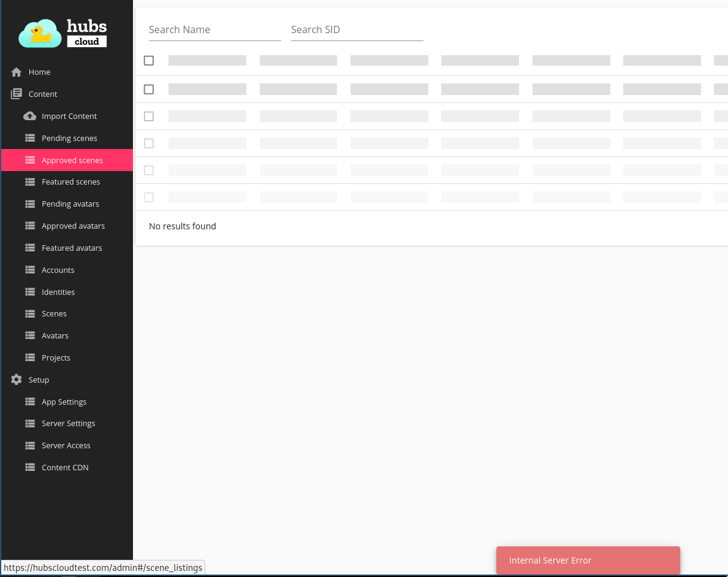The height and width of the screenshot is (577, 728).
Task: Click the list icon beside Scenes
Action: click(30, 313)
